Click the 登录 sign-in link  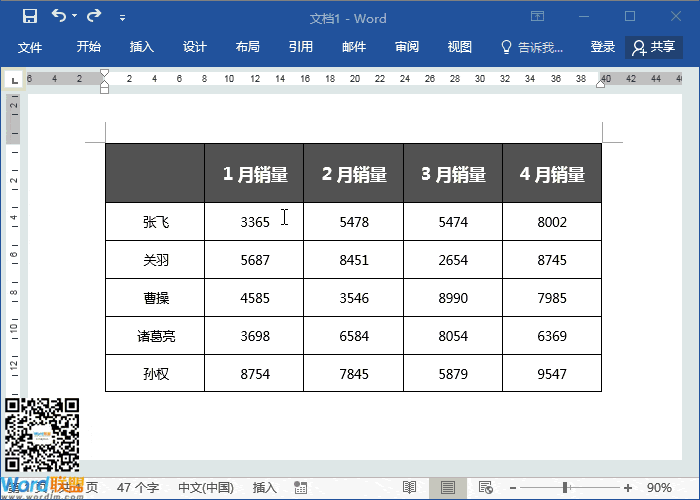[x=603, y=47]
